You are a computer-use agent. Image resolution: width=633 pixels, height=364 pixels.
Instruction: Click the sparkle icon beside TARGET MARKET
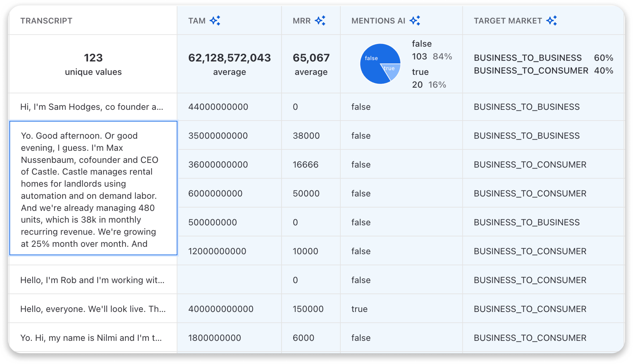[551, 20]
